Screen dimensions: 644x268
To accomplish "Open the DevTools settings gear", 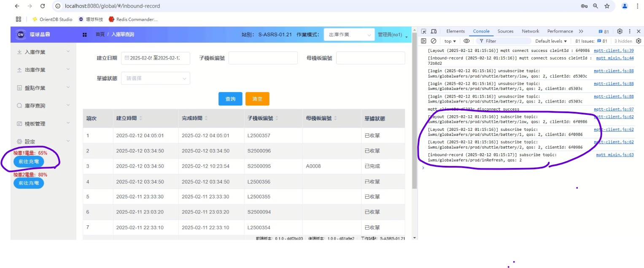I will pos(620,31).
